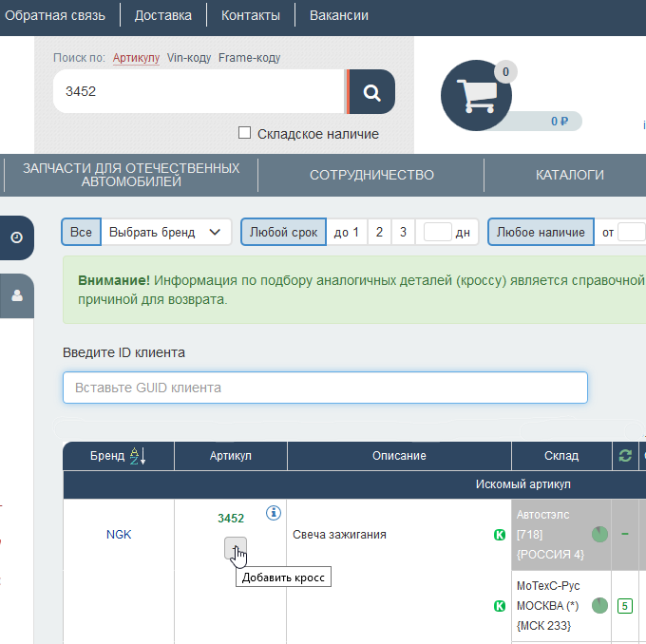Sort by brand A-Z icon
Image resolution: width=646 pixels, height=644 pixels.
tap(137, 456)
